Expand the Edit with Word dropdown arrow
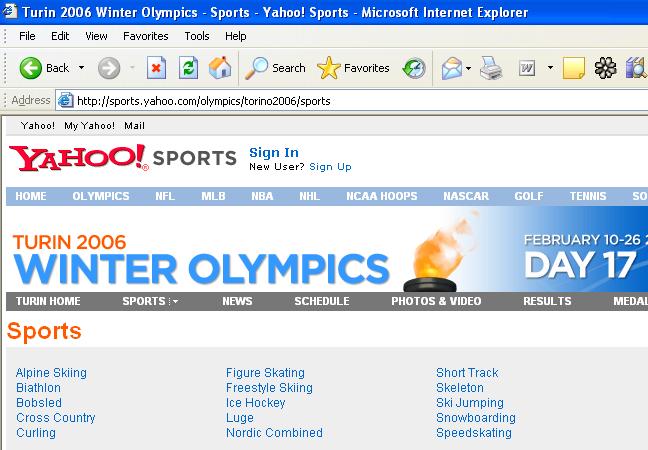Viewport: 648px width, 450px height. [550, 68]
